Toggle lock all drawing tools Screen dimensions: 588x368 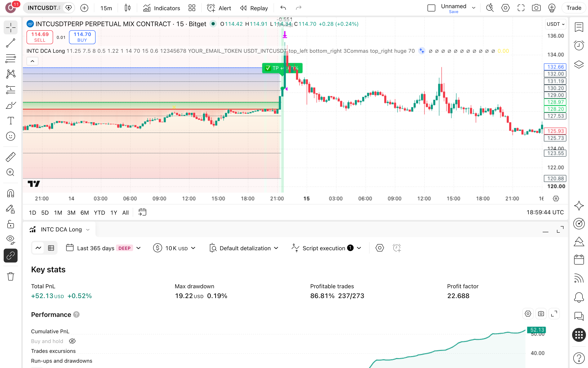pos(10,224)
